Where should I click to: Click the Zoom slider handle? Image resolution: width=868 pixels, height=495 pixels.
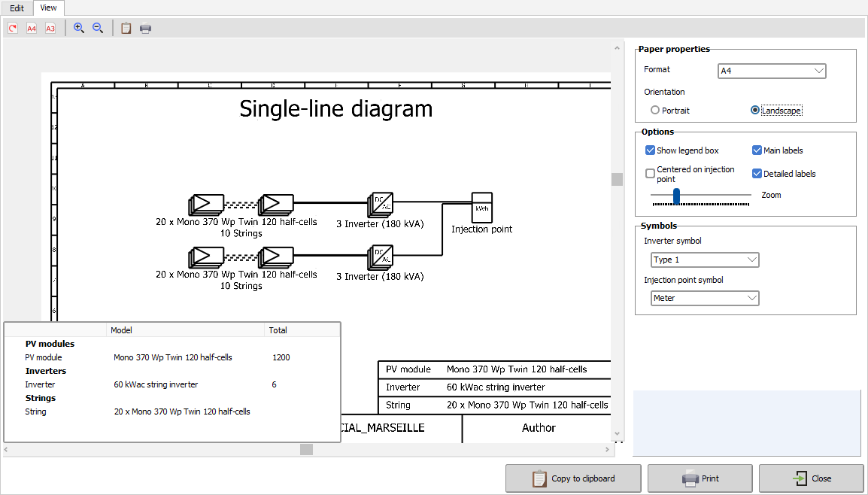[x=676, y=196]
